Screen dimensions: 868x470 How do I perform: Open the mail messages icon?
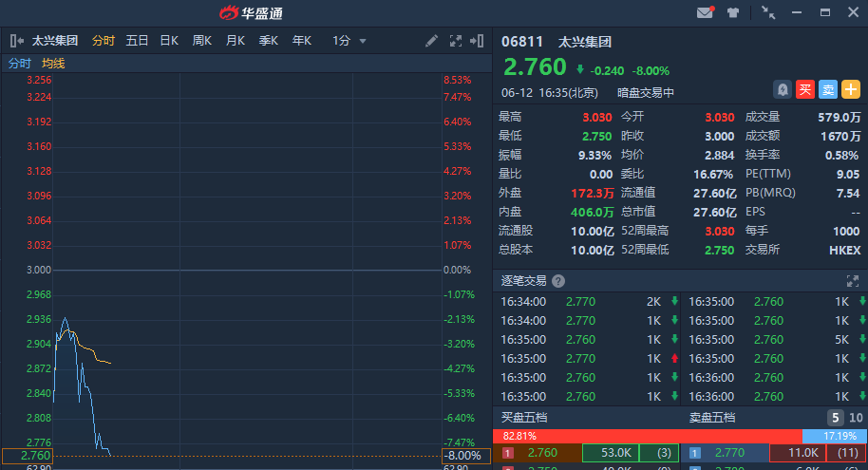coord(706,12)
